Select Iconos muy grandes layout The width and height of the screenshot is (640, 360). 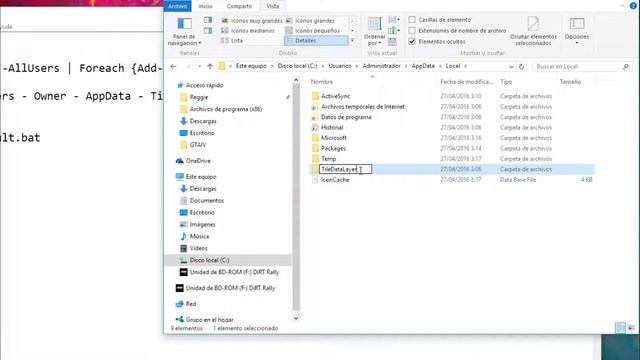point(252,20)
